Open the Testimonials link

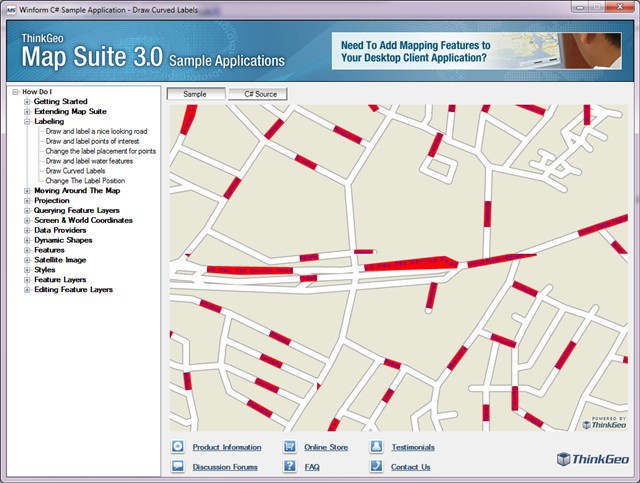[x=413, y=447]
